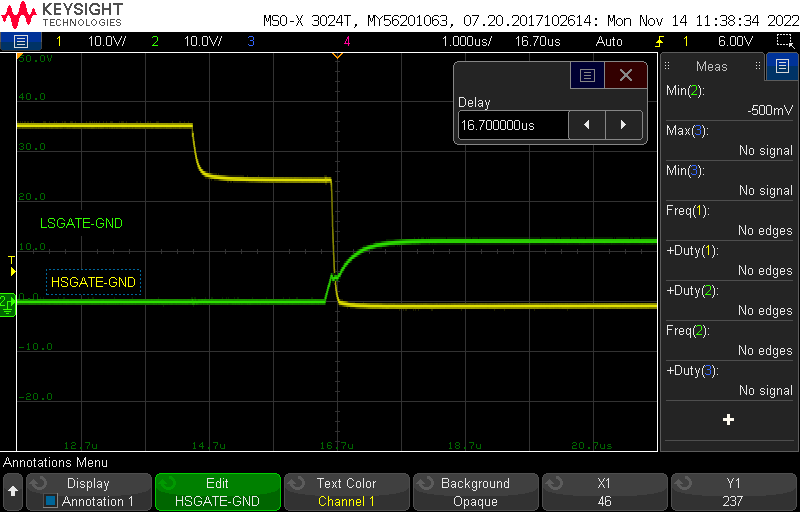Select the +Duty(1) measurement
800x512 pixels.
[x=730, y=260]
